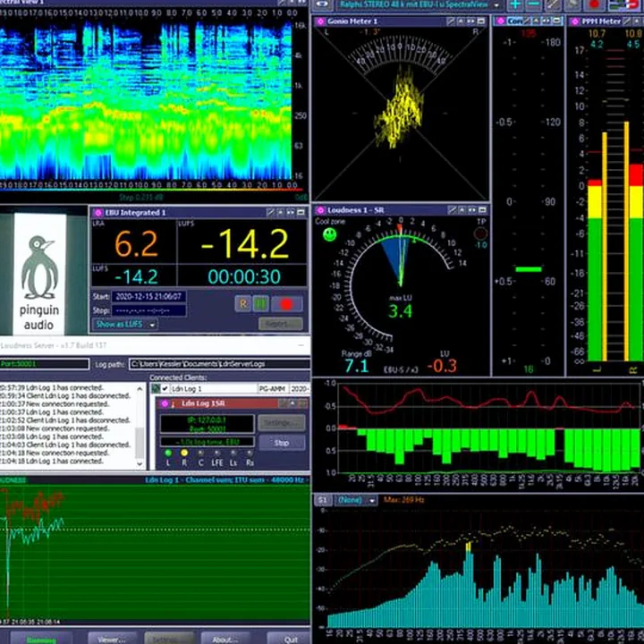Click Gonio Meter 1 double-arrow title icon
Image resolution: width=644 pixels, height=644 pixels.
tap(471, 21)
